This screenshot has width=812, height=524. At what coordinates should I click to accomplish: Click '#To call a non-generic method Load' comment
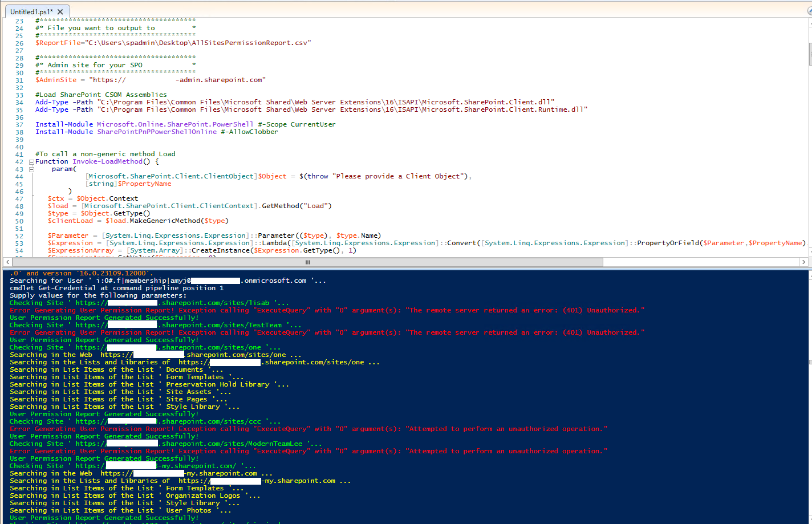click(105, 155)
